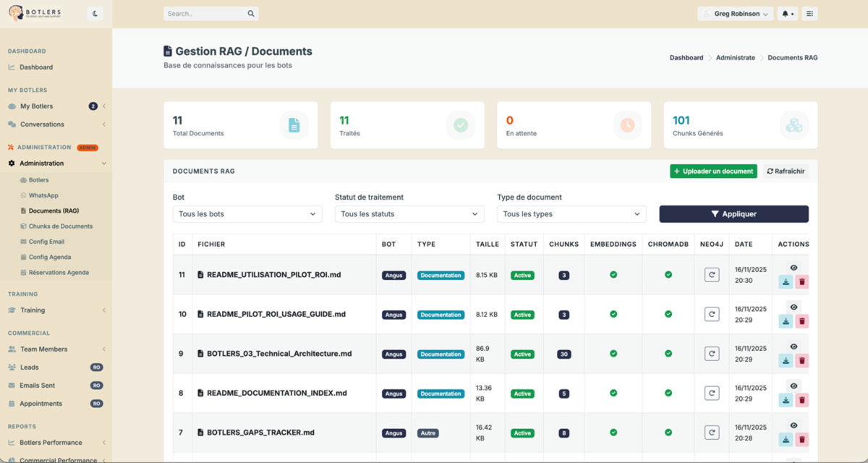This screenshot has height=463, width=868.
Task: Click the Config Agenda calendar icon
Action: 24,256
